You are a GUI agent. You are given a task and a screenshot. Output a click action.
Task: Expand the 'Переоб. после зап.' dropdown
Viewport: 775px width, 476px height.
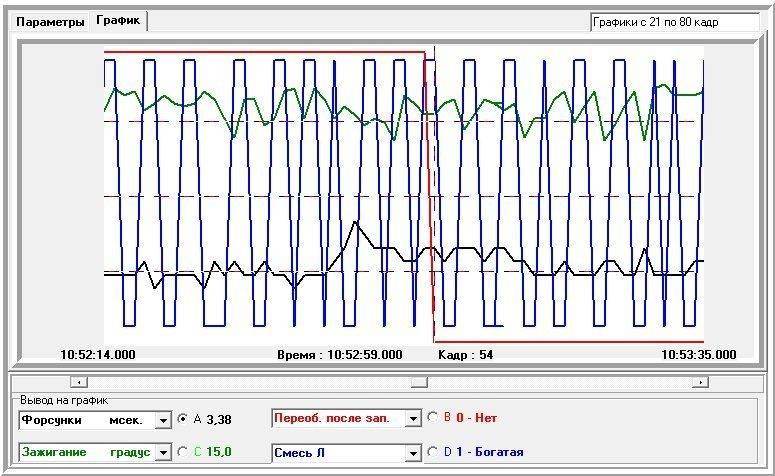point(412,419)
